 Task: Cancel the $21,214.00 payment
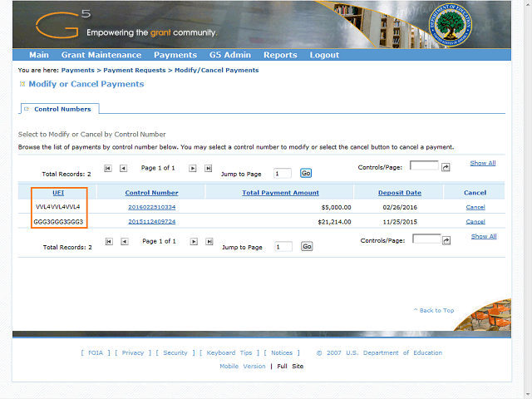coord(475,222)
